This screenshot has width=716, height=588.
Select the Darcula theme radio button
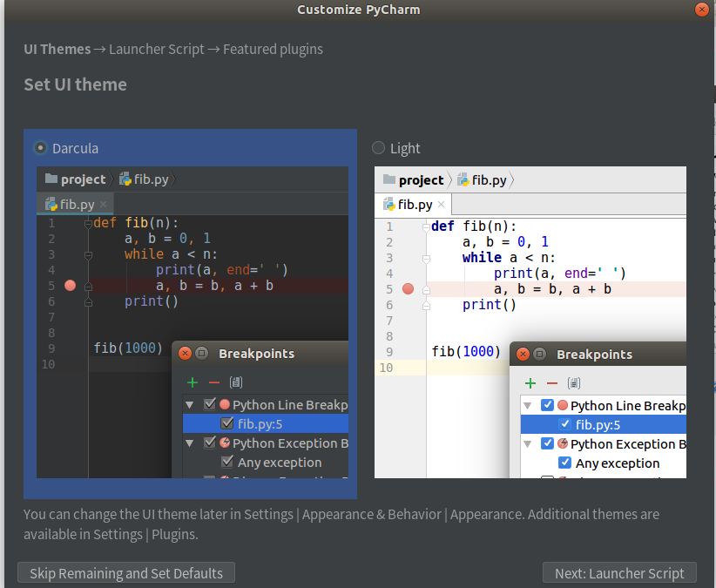click(x=40, y=148)
